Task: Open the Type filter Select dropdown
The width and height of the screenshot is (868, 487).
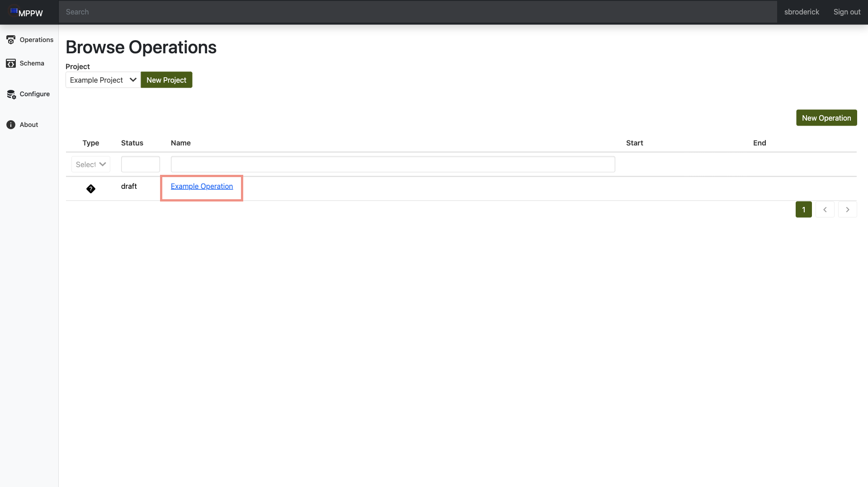Action: coord(91,164)
